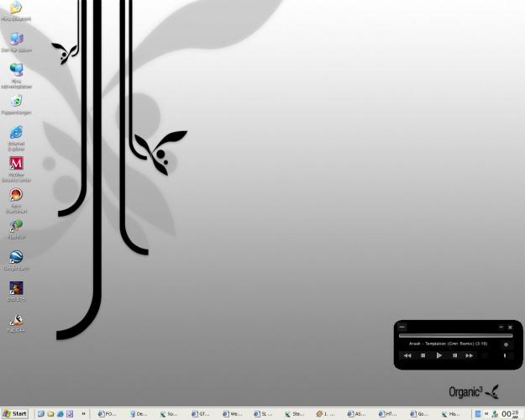Go to previous track in player
This screenshot has height=420, width=525.
407,355
